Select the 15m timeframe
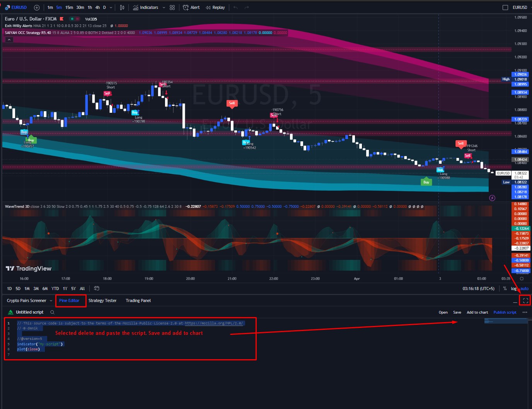This screenshot has height=409, width=532. 69,7
